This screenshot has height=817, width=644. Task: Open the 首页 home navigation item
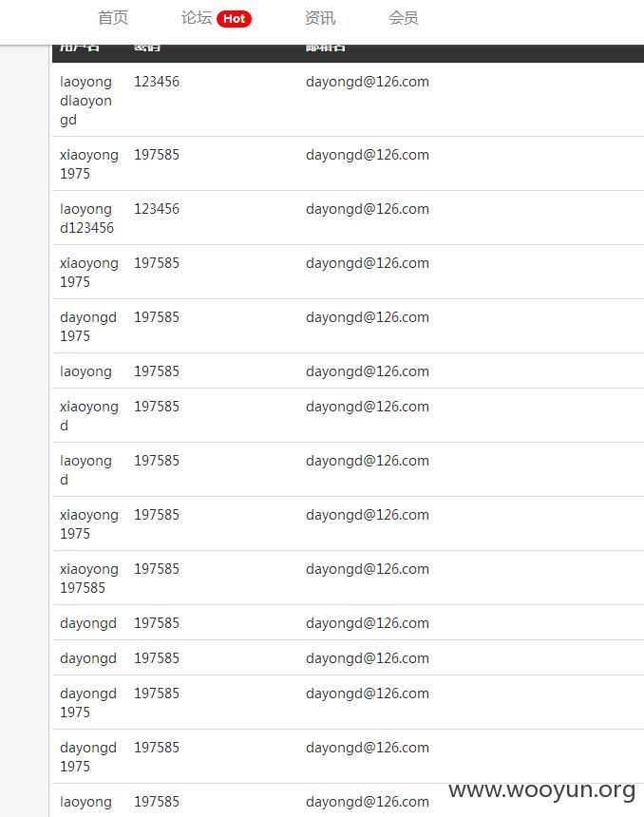113,18
